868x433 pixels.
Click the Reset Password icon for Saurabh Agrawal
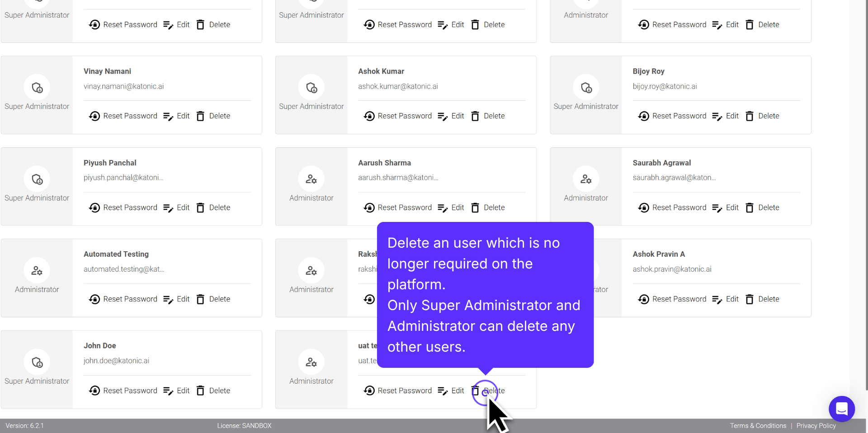point(644,207)
